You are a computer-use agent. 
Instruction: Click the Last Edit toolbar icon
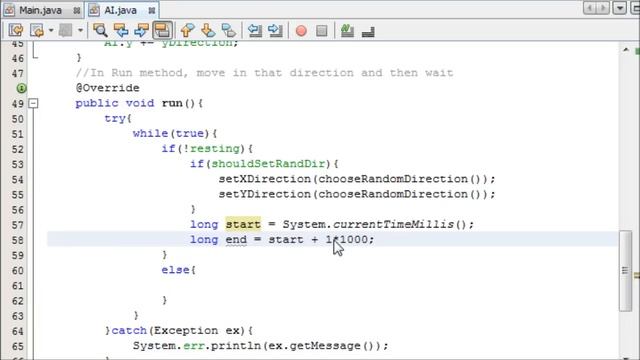coord(16,31)
